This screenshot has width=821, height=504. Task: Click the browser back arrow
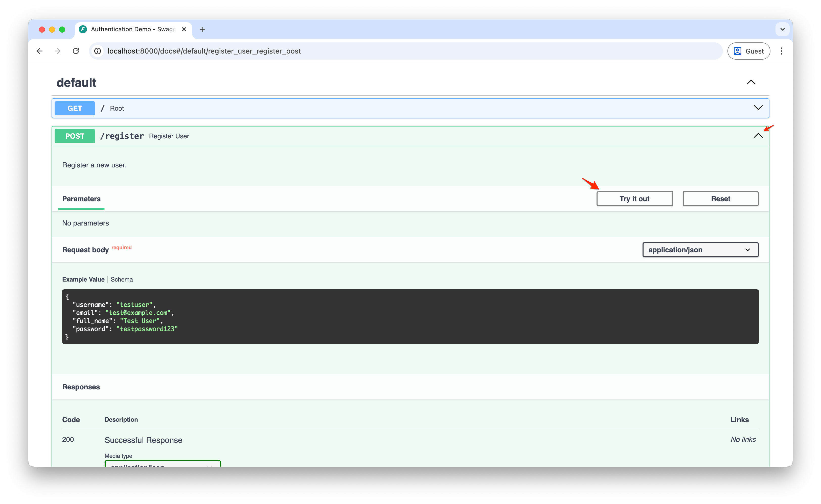pos(40,51)
